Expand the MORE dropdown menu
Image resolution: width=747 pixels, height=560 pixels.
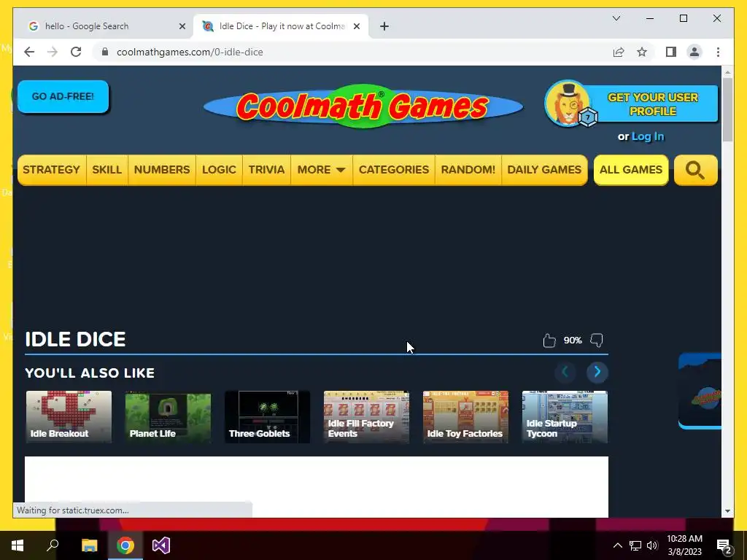322,170
